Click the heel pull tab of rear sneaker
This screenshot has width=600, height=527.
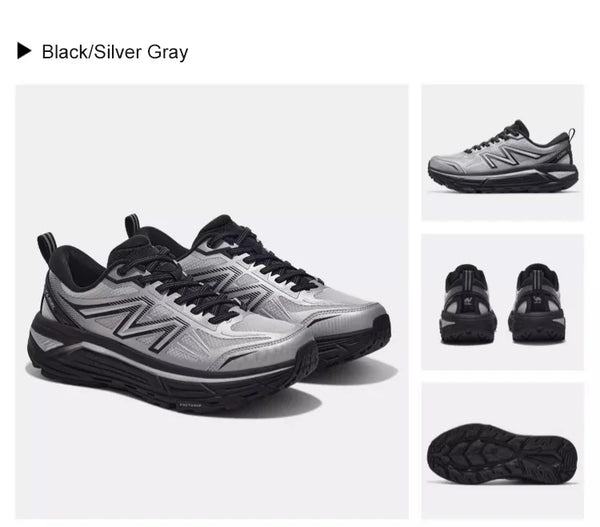point(132,224)
